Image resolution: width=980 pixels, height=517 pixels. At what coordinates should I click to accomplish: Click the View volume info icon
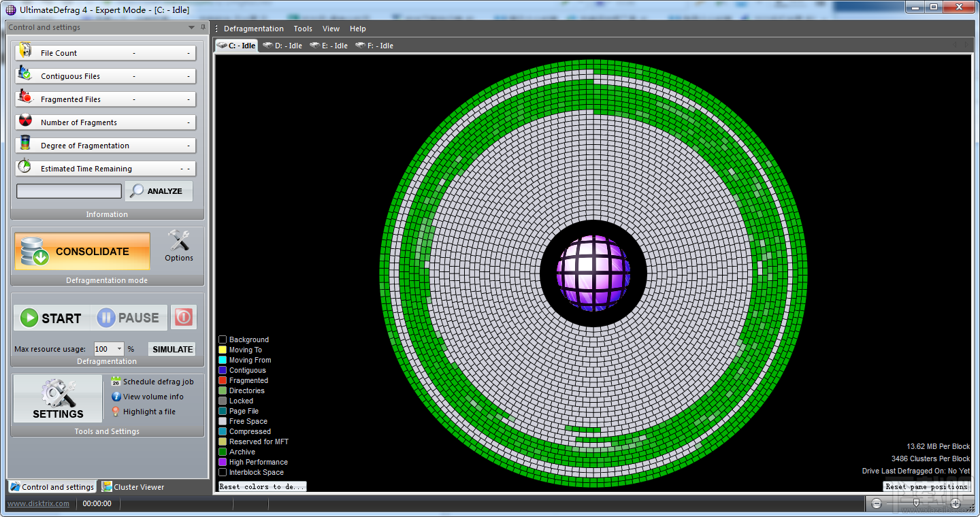tap(116, 397)
